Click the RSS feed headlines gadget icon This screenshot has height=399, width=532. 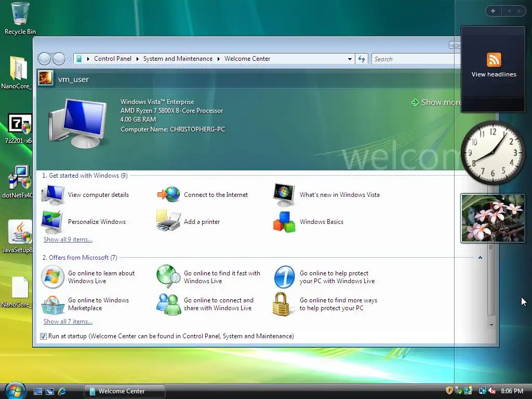point(494,60)
